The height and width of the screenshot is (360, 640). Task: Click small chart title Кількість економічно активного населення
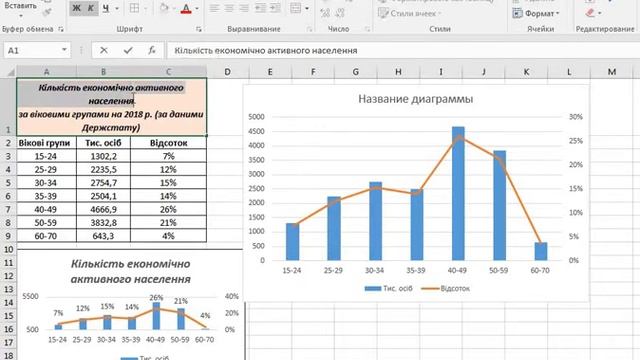(x=131, y=271)
